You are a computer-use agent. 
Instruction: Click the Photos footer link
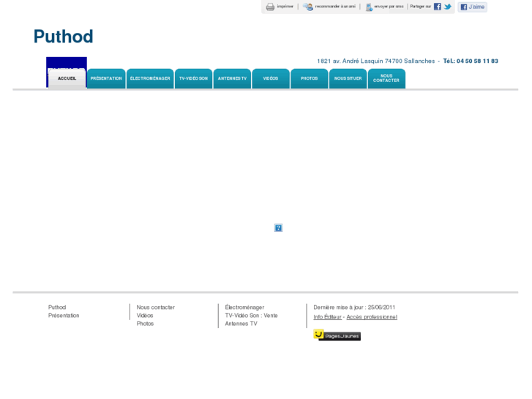click(145, 324)
